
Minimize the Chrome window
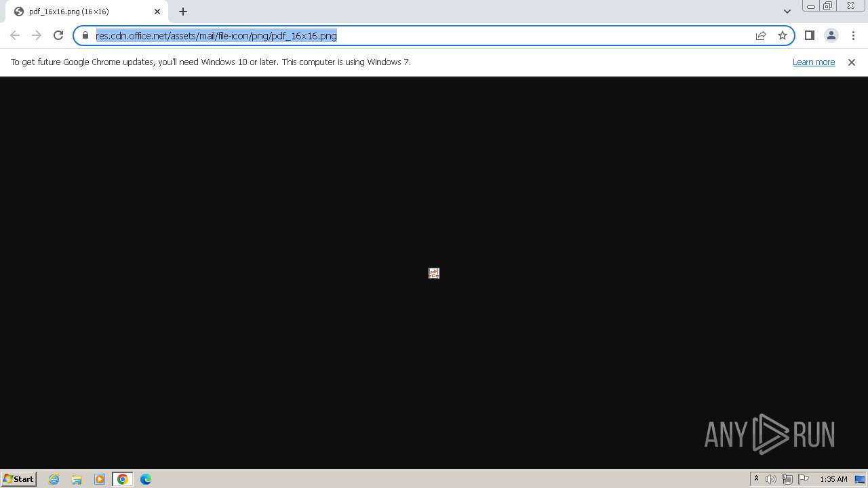811,6
